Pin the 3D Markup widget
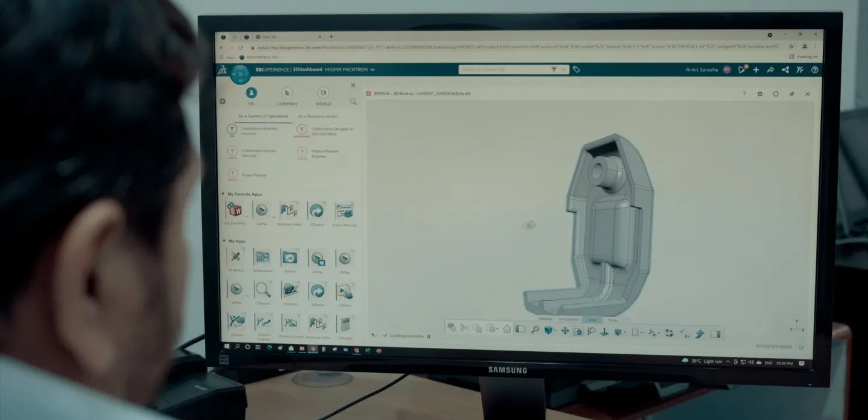This screenshot has height=420, width=868. pos(791,94)
